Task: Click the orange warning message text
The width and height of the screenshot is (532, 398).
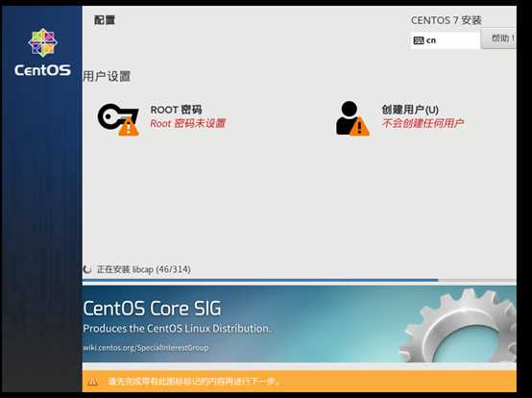Action: click(x=193, y=382)
